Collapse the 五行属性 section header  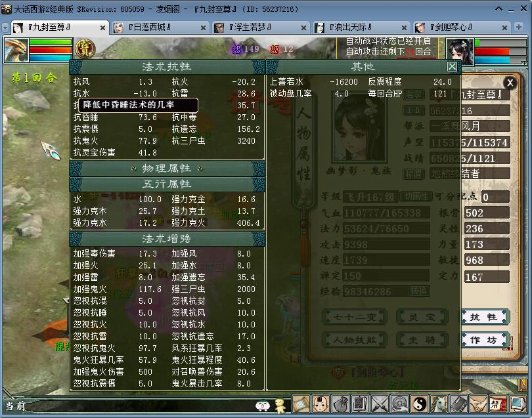point(167,184)
